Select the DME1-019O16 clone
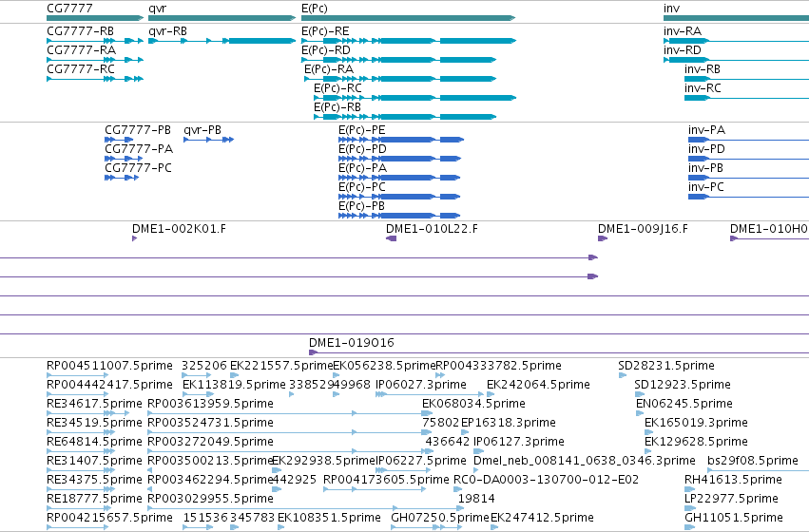 pyautogui.click(x=559, y=352)
